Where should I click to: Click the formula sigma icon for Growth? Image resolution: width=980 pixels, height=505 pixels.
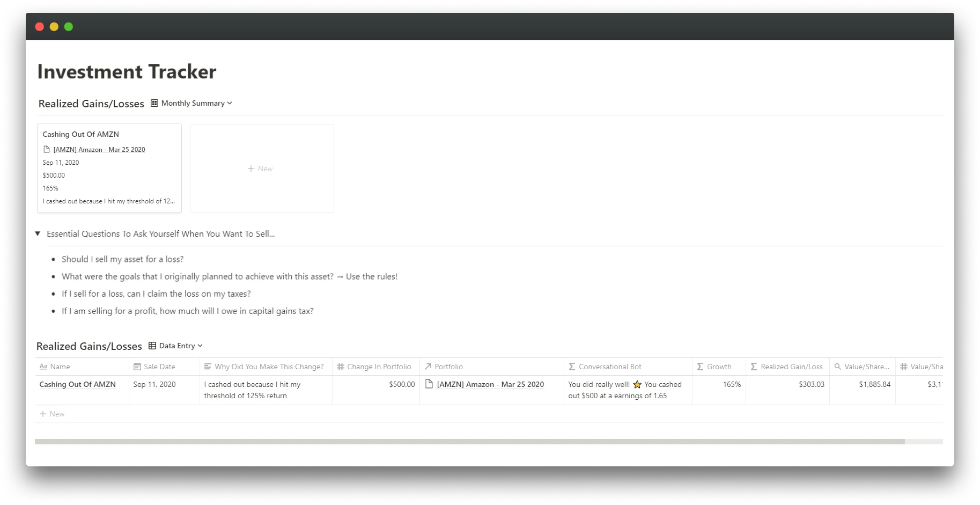point(701,367)
